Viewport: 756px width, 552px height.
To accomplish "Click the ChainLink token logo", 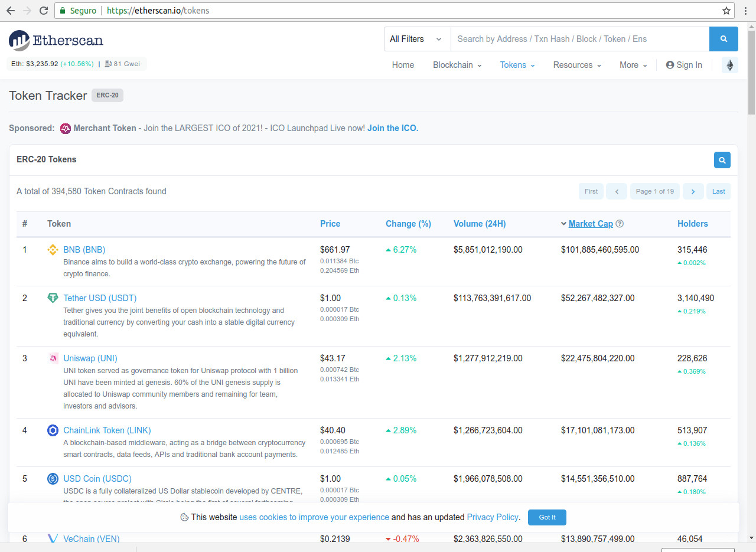I will tap(53, 430).
